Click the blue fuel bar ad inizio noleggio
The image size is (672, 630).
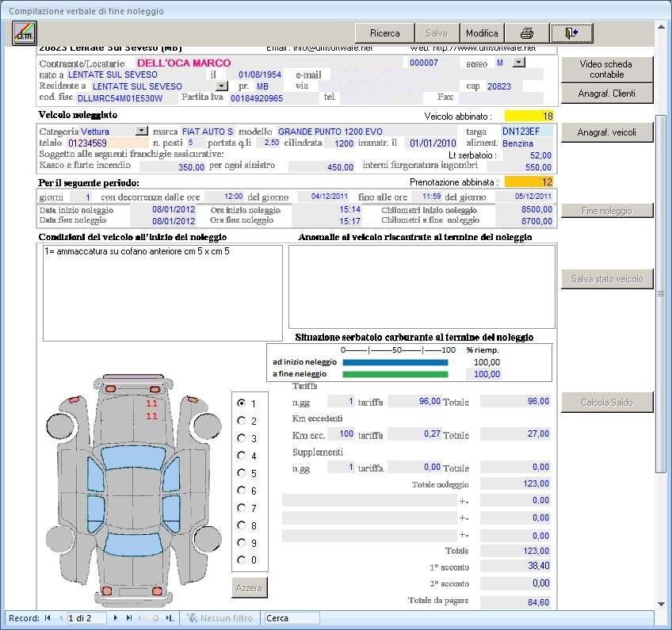coord(395,363)
